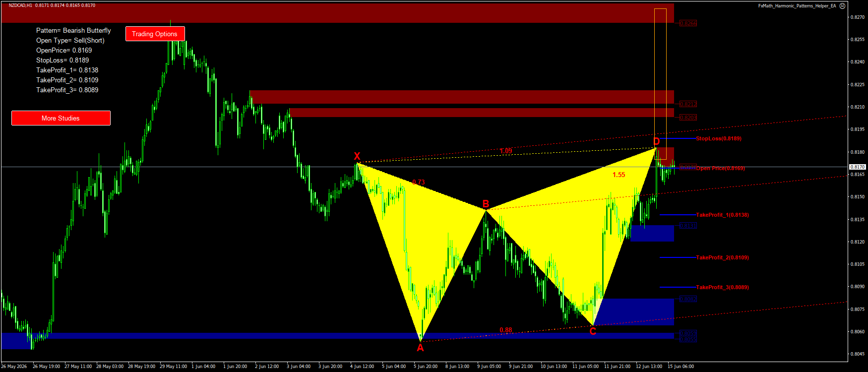Viewport: 868px width, 372px height.
Task: Click 26 May 19:00 on the time axis
Action: [46, 367]
